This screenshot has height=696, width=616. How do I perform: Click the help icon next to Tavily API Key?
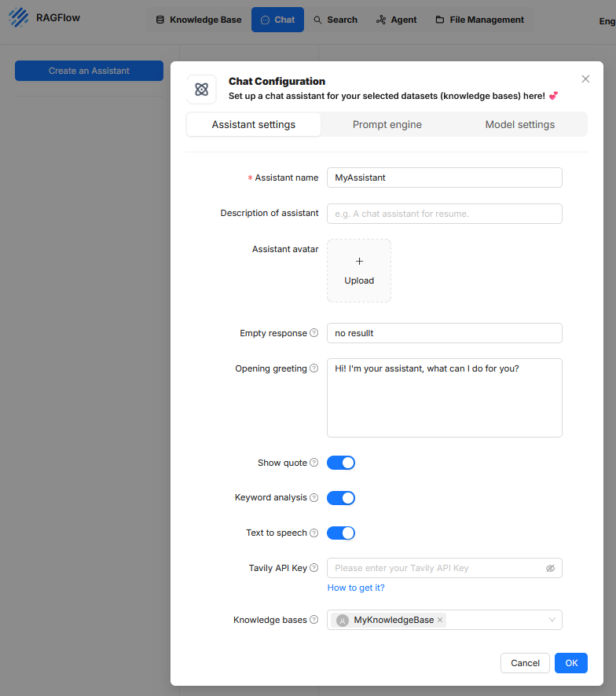click(314, 568)
